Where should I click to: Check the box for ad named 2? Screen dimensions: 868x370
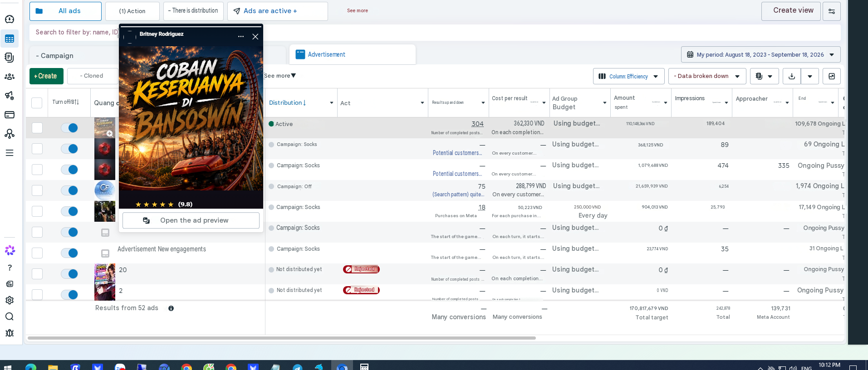(x=37, y=295)
